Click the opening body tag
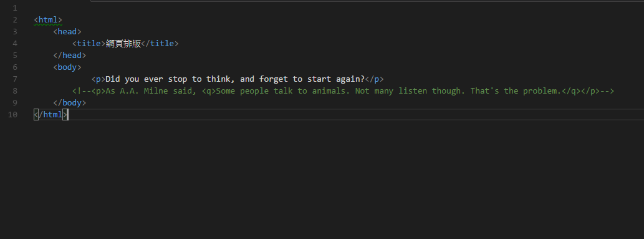 coord(67,67)
